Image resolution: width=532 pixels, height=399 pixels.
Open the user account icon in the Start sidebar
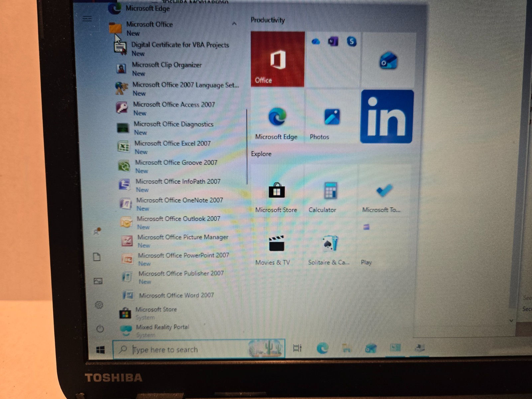97,231
